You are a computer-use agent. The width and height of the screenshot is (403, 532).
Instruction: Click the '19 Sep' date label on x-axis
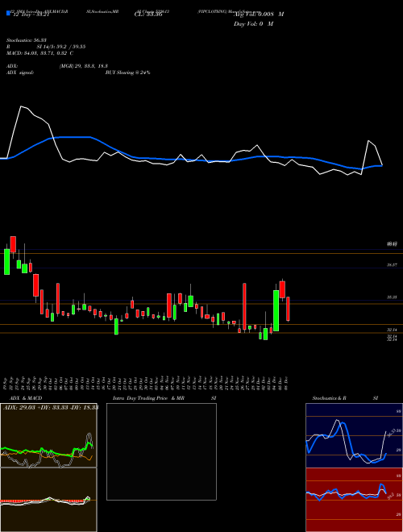point(6,383)
